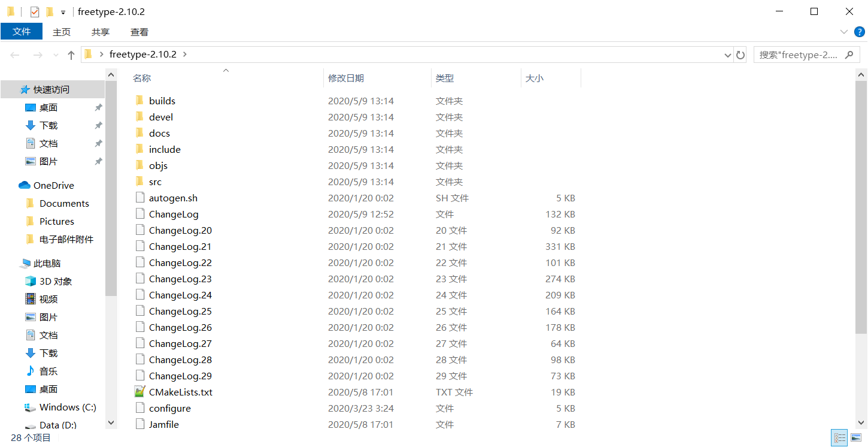Switch to the 主页 ribbon tab

pos(62,32)
